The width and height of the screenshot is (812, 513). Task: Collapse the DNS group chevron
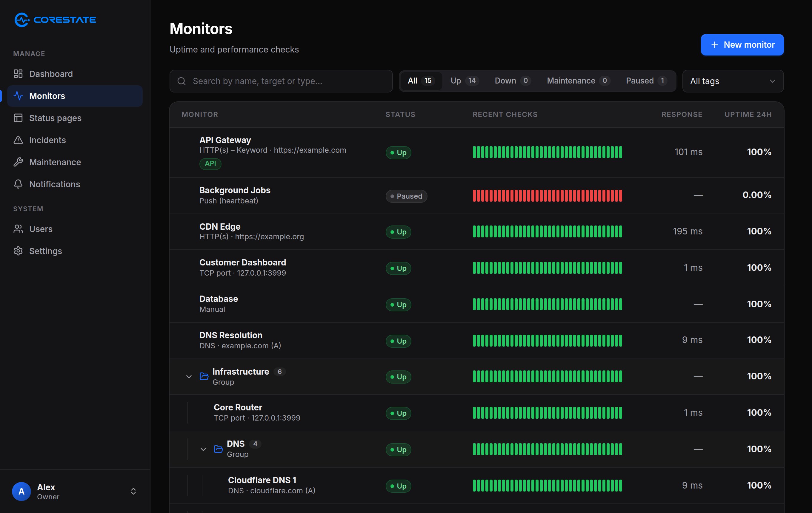coord(203,449)
